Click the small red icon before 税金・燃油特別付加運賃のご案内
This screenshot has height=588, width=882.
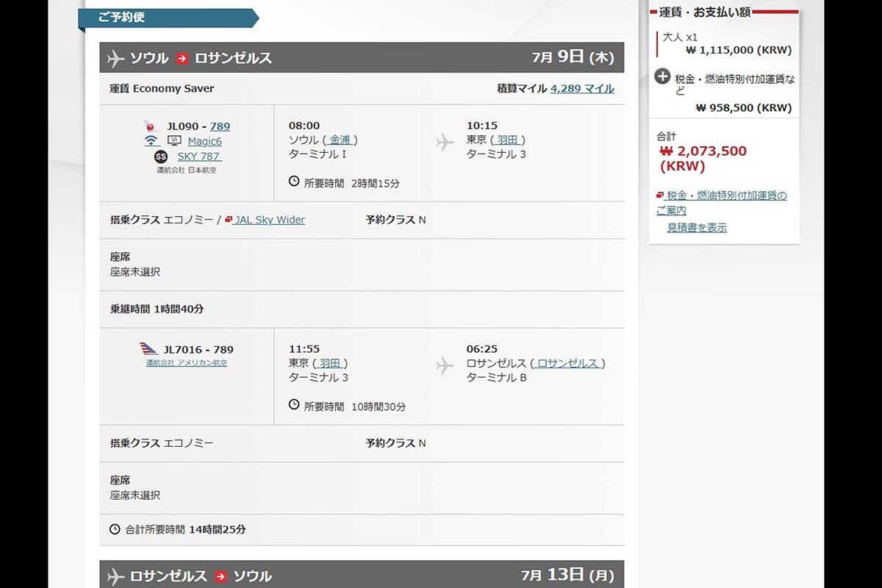click(660, 196)
